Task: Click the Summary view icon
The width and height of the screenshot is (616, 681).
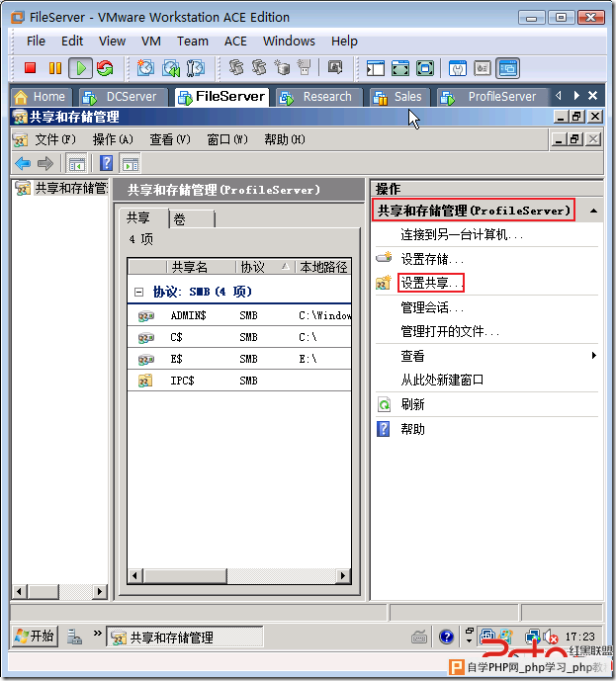Action: pyautogui.click(x=458, y=68)
